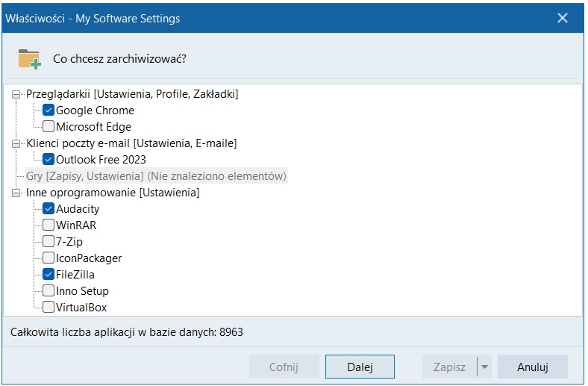This screenshot has width=588, height=386.
Task: Close the My Software Settings dialog
Action: tap(563, 18)
